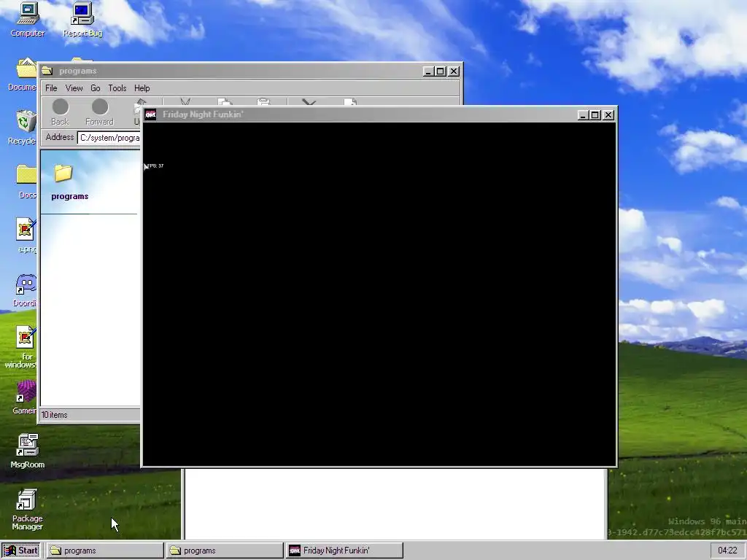Select the Documents folder on the desktop
747x560 pixels.
pos(23,74)
